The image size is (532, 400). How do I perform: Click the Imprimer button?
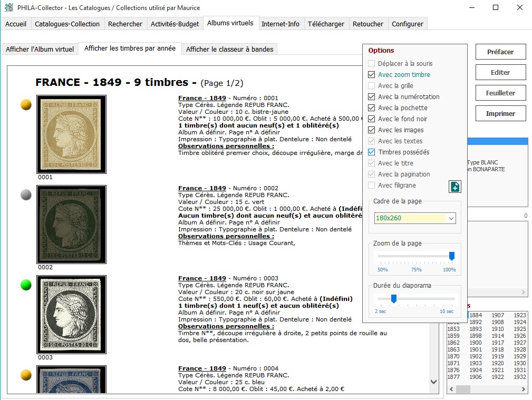pos(500,114)
